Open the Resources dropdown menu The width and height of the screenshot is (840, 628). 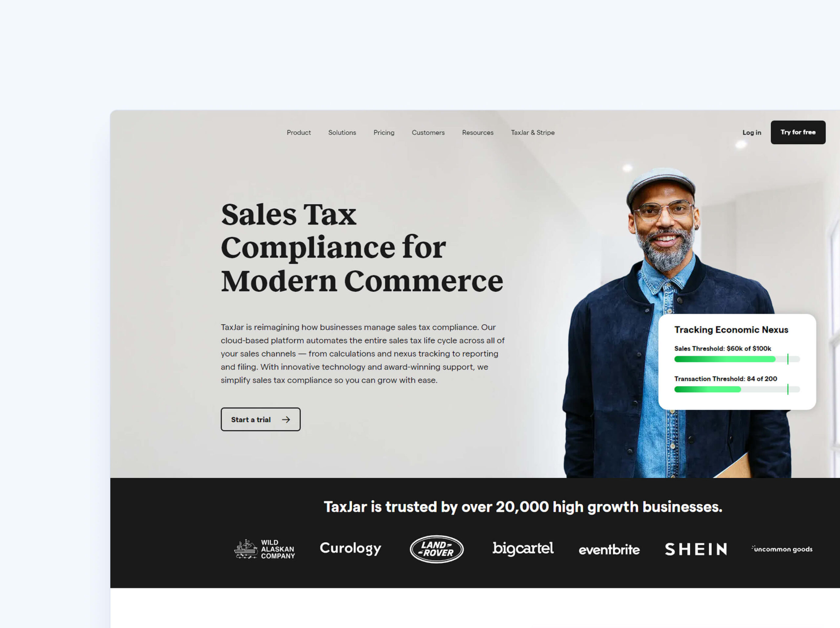477,133
